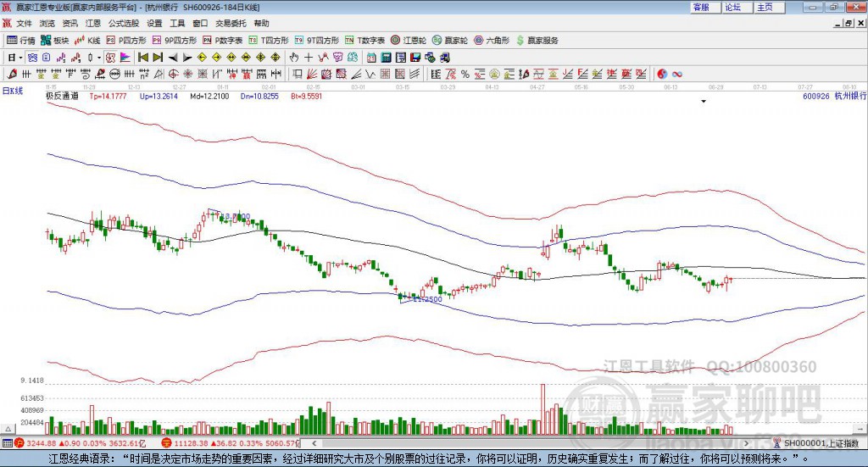
Task: Click the 客服 customer service button
Action: (704, 7)
